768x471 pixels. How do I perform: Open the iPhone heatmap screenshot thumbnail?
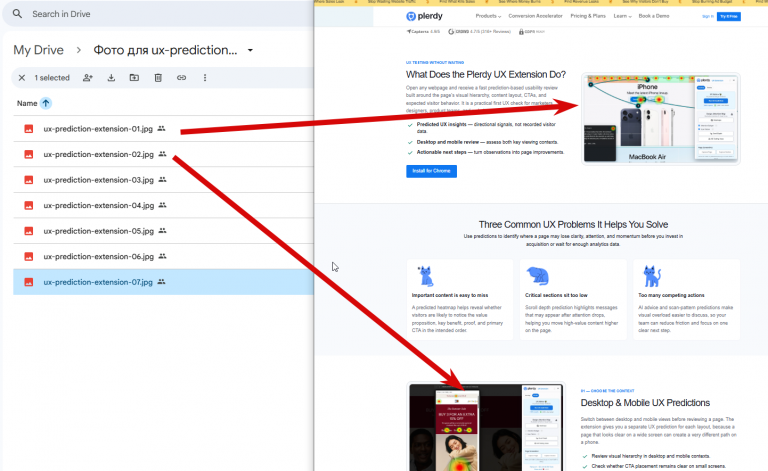coord(660,119)
